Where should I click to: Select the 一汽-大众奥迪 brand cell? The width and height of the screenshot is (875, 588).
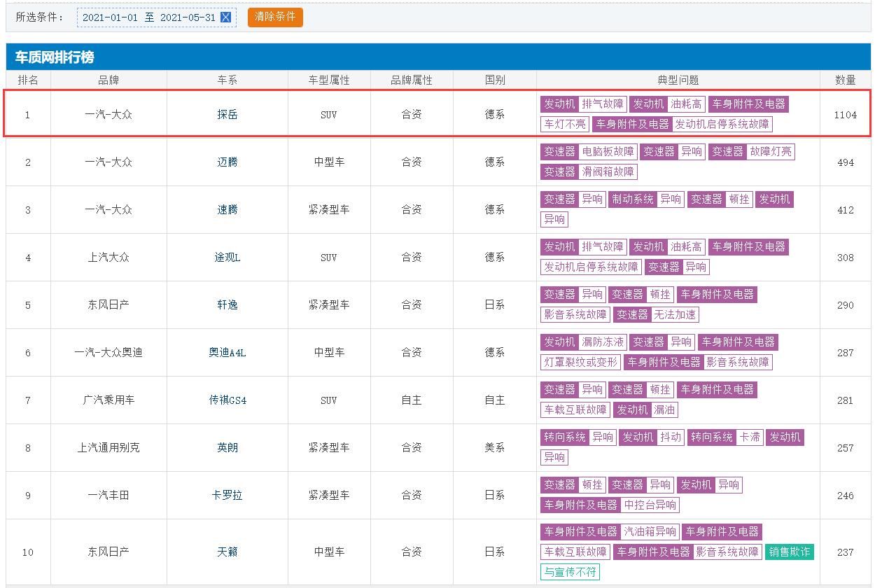pos(108,353)
